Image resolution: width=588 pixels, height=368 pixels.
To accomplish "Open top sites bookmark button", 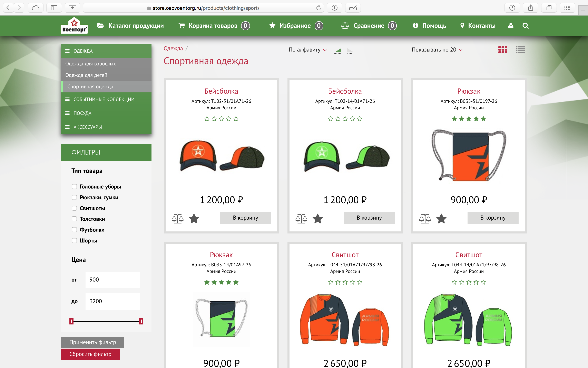I will (72, 8).
